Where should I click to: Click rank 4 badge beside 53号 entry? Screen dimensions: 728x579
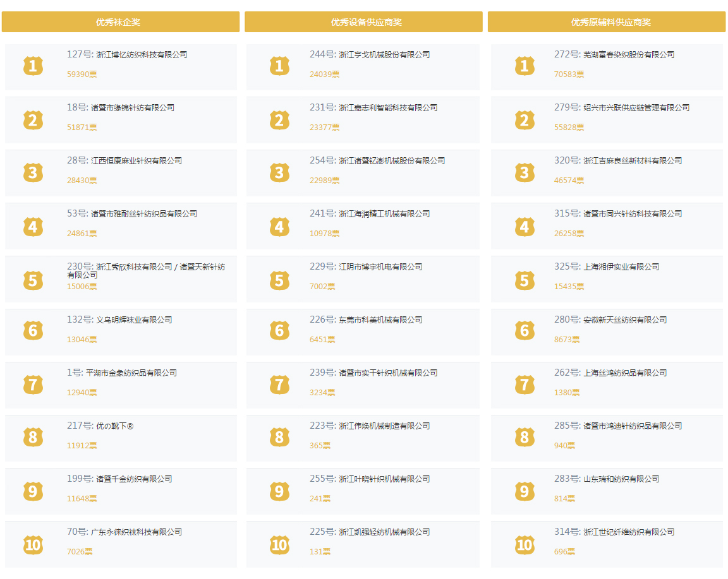coord(33,227)
